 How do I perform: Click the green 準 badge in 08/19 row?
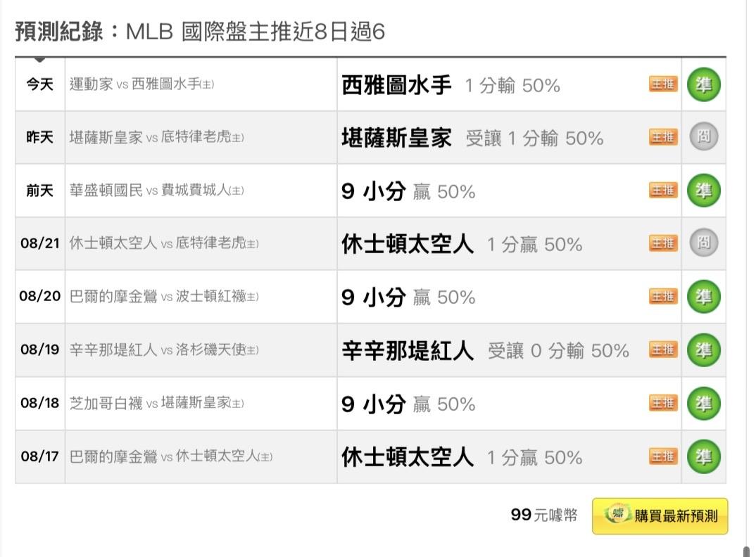pyautogui.click(x=703, y=350)
